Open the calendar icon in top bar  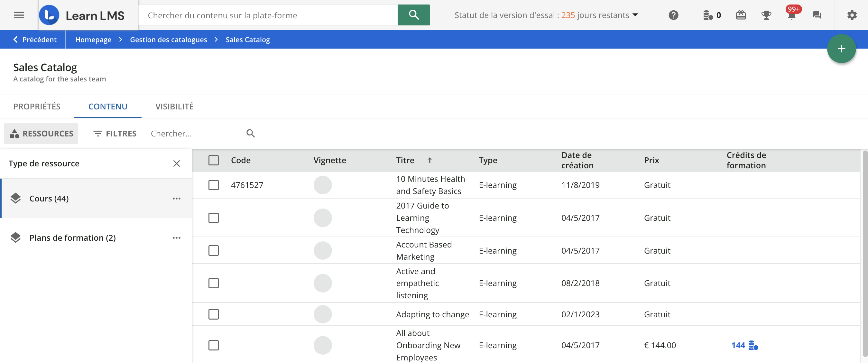click(x=741, y=15)
